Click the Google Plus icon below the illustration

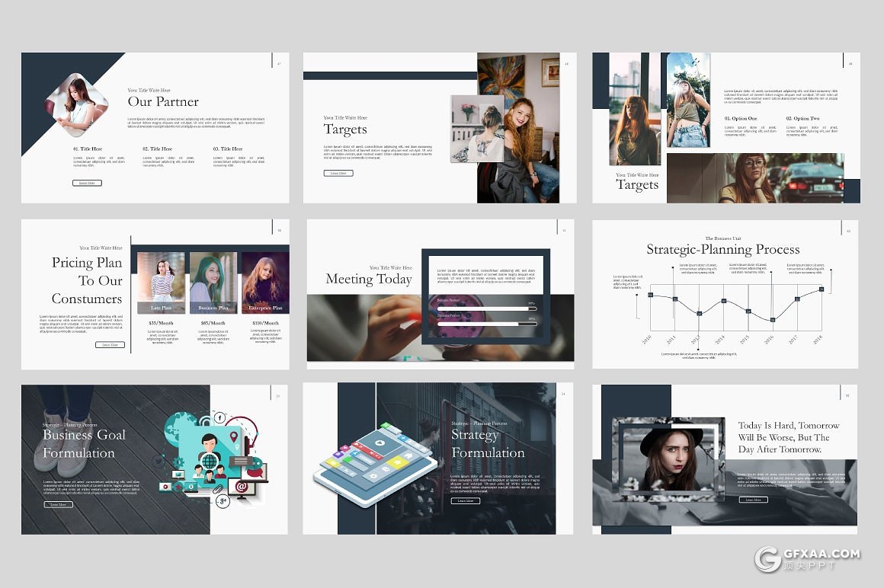223,500
